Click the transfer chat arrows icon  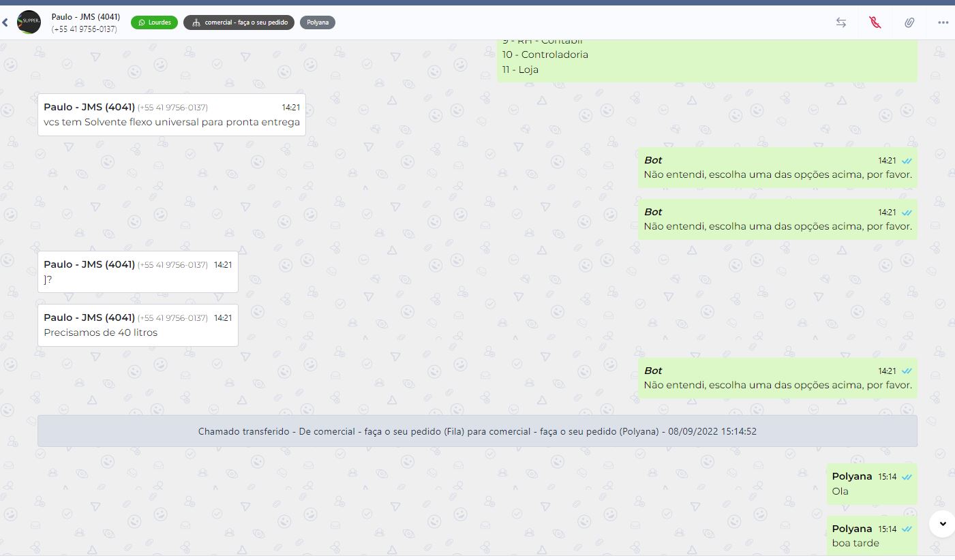pyautogui.click(x=841, y=22)
